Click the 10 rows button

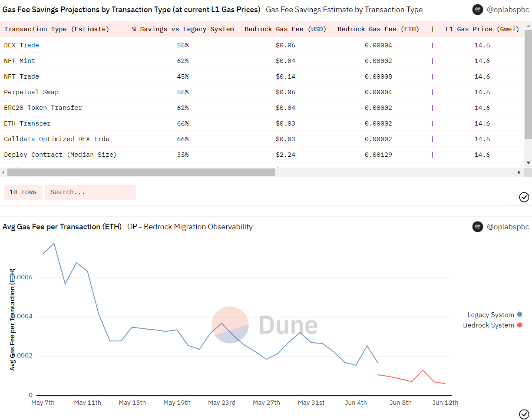tap(23, 192)
